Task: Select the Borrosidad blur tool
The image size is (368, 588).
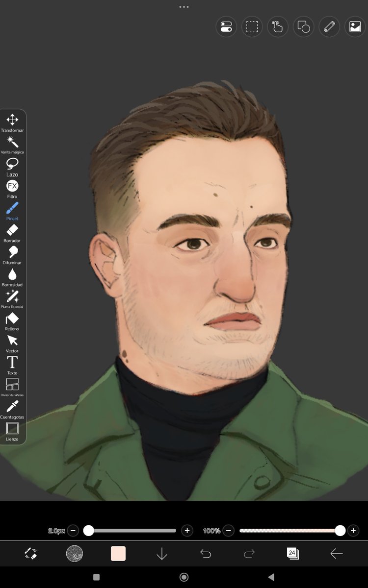Action: (x=12, y=277)
